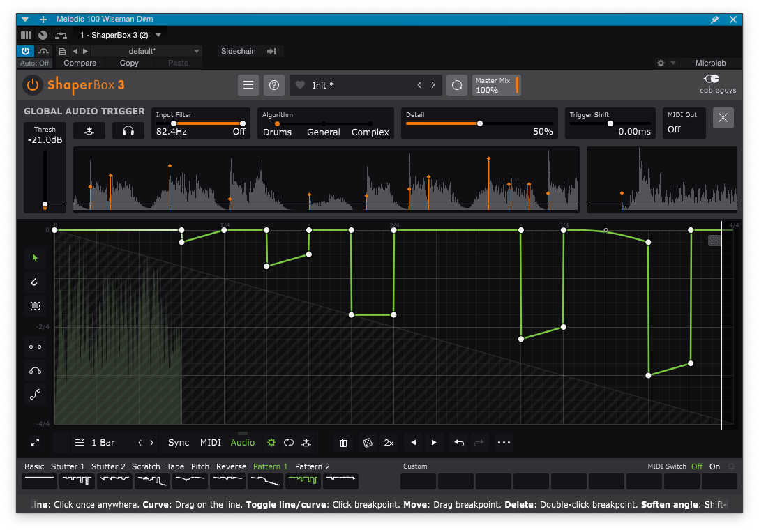Viewport: 759px width, 532px height.
Task: Select the marquee selection tool
Action: point(35,305)
